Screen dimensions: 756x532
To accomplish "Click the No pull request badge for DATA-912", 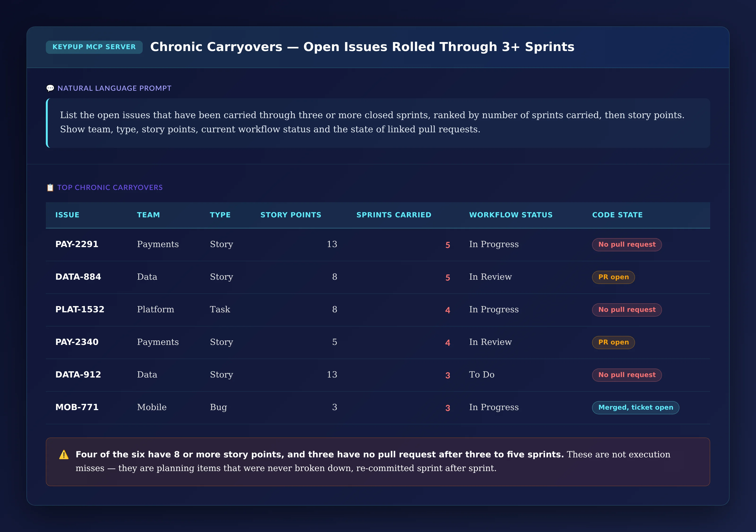I will (627, 375).
